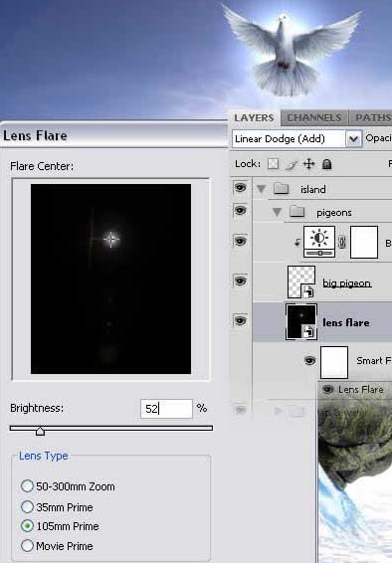
Task: Select 105mm Prime lens type
Action: click(27, 526)
